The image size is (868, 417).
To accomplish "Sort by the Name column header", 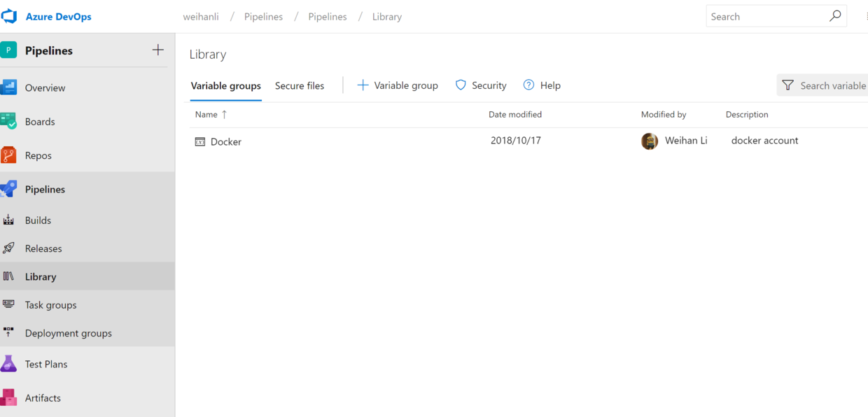I will (x=206, y=115).
